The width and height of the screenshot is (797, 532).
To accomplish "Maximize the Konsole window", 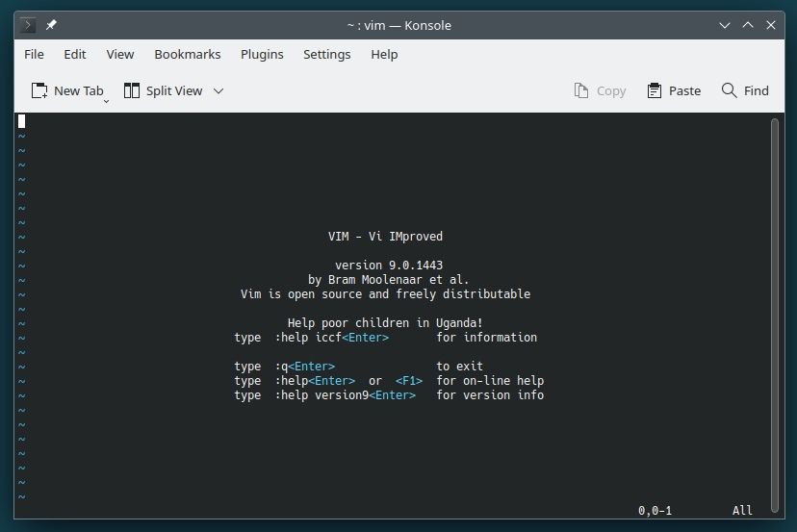I will 748,25.
